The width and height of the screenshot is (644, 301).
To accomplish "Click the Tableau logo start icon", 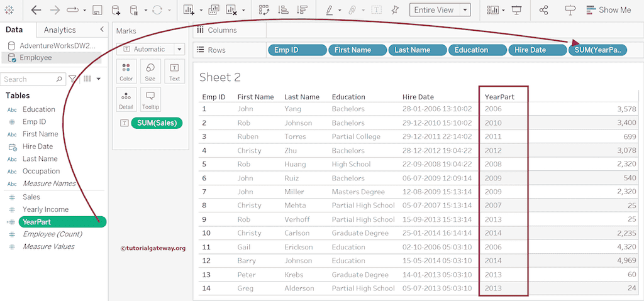I will (9, 10).
